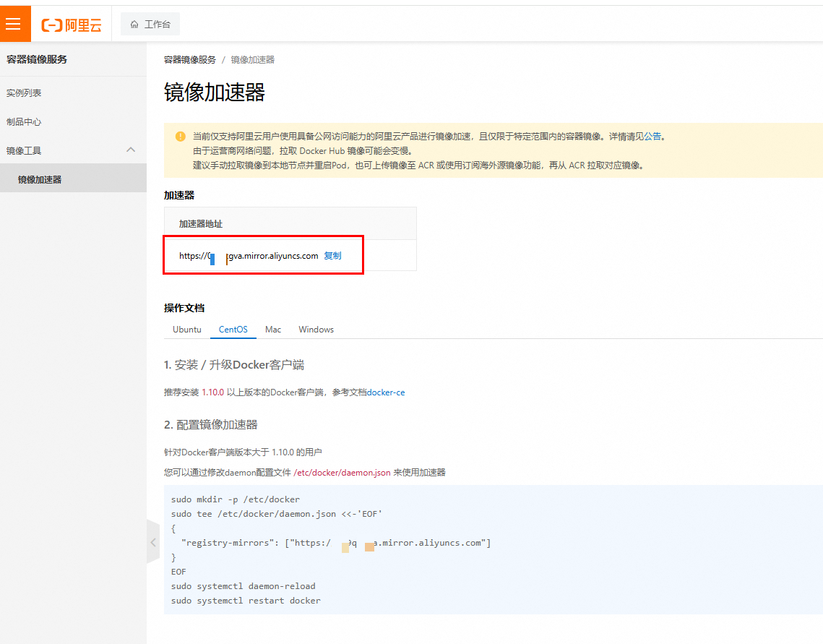Click the home icon beside 工作台
This screenshot has width=823, height=644.
tap(134, 24)
